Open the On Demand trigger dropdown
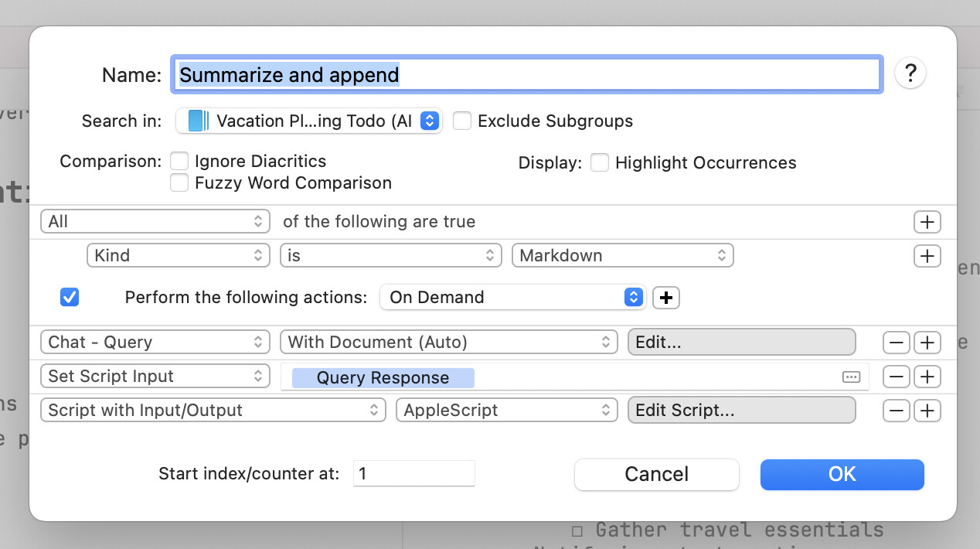The image size is (980, 549). [x=512, y=298]
